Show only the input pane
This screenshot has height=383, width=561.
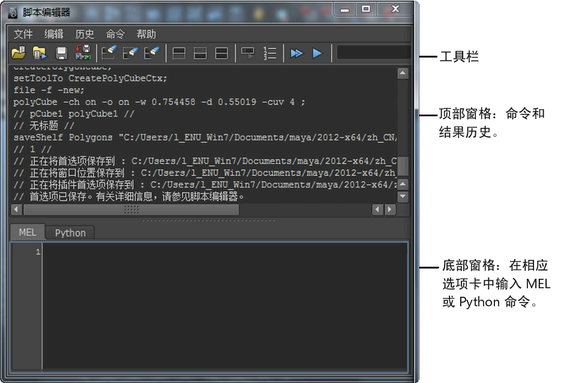(x=200, y=53)
